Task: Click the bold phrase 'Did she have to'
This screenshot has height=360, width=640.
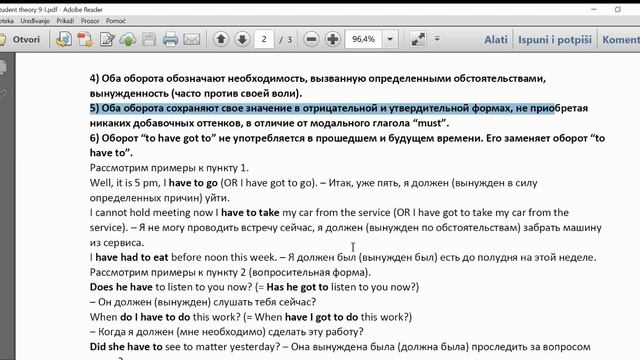Action: pyautogui.click(x=126, y=347)
